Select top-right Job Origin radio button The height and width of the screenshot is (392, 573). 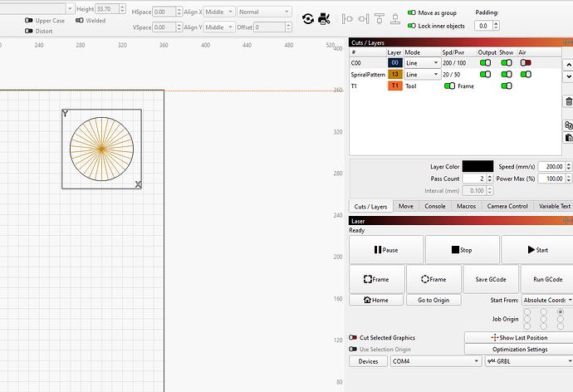[561, 311]
